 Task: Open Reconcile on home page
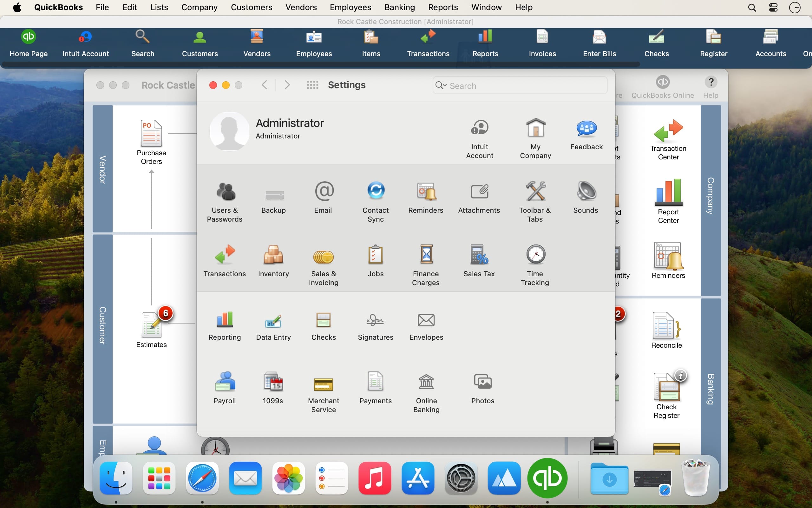(666, 330)
